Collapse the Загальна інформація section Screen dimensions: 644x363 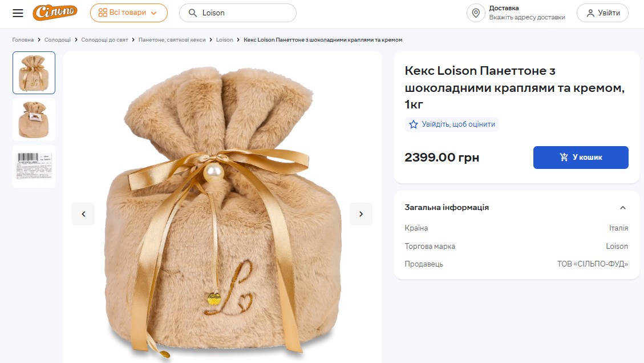623,208
